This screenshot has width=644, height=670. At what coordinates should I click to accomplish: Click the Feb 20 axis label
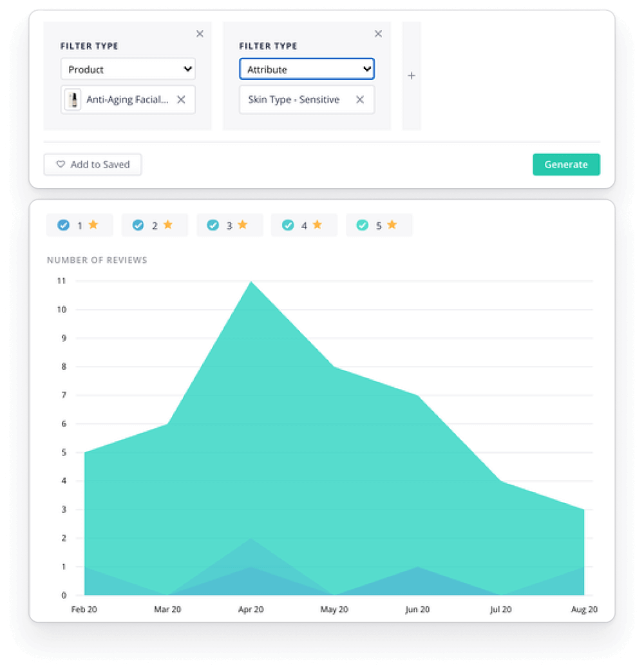coord(84,609)
